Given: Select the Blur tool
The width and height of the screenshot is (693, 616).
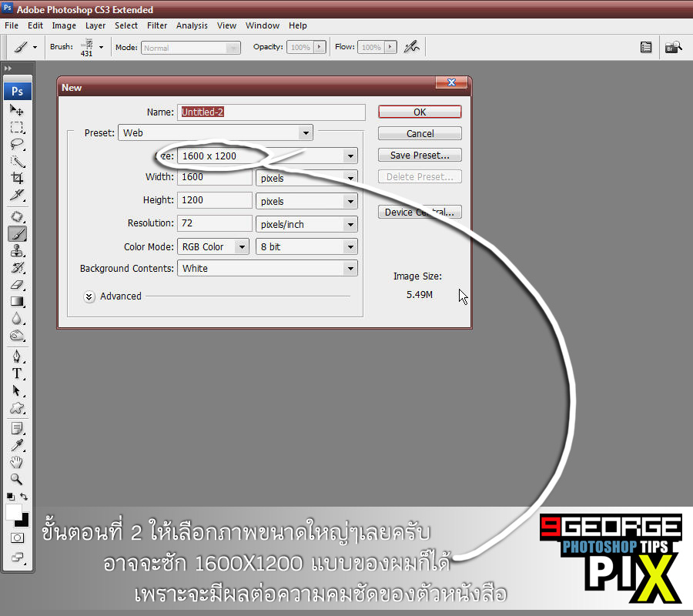Looking at the screenshot, I should 17,319.
